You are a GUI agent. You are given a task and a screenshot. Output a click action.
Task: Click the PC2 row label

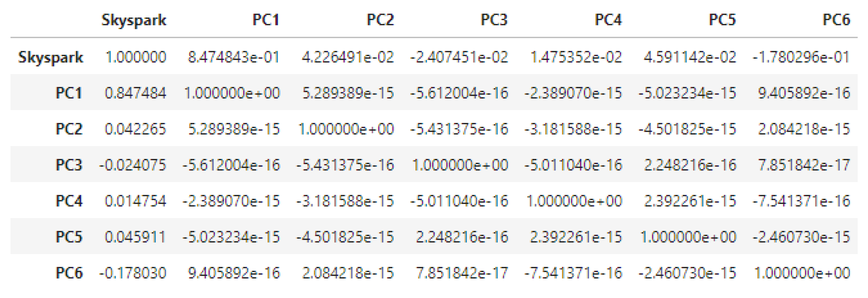tap(69, 129)
